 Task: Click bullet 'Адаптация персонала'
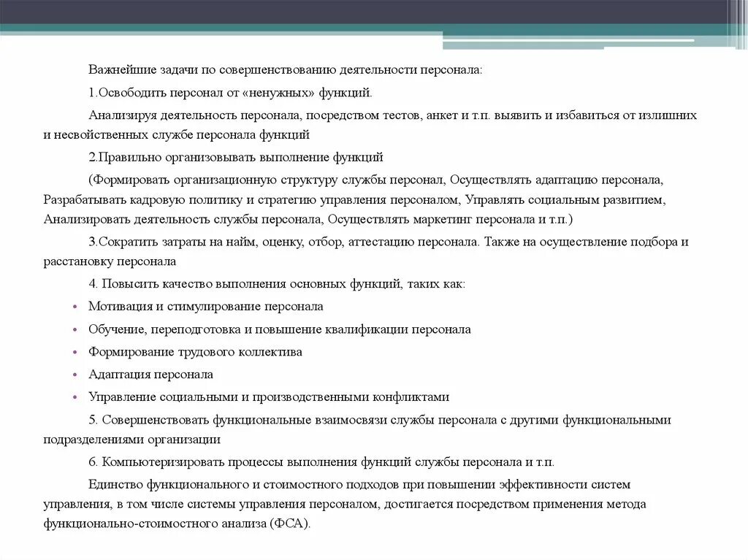[x=150, y=375]
